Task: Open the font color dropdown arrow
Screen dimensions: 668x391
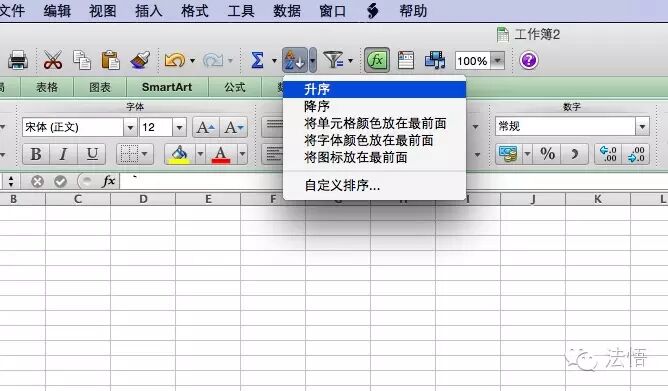Action: pos(242,154)
